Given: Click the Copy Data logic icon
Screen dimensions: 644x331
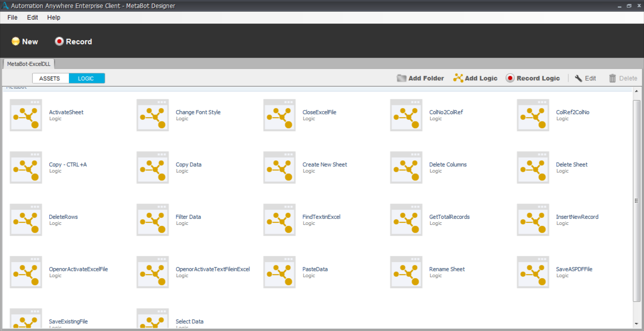Looking at the screenshot, I should (x=153, y=167).
